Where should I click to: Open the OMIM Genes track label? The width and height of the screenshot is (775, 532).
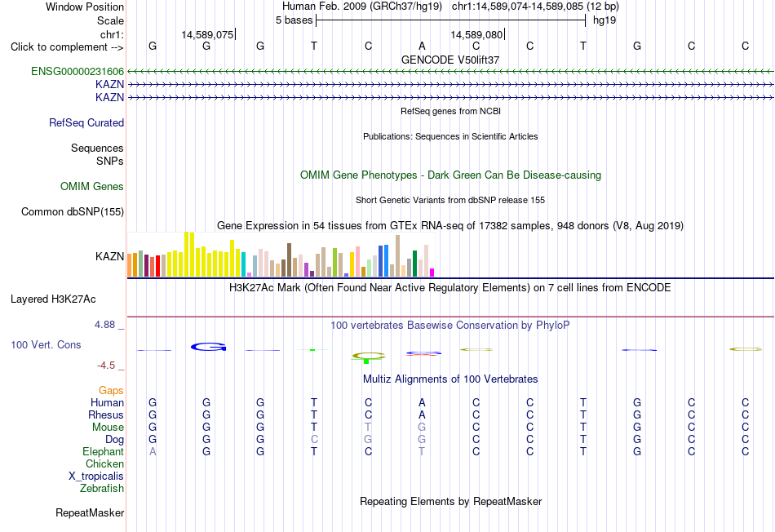click(92, 186)
